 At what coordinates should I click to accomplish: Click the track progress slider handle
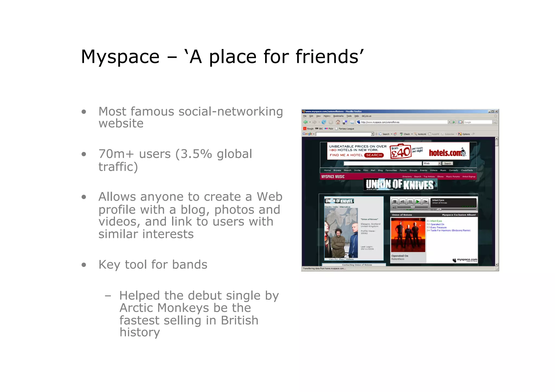click(x=439, y=210)
